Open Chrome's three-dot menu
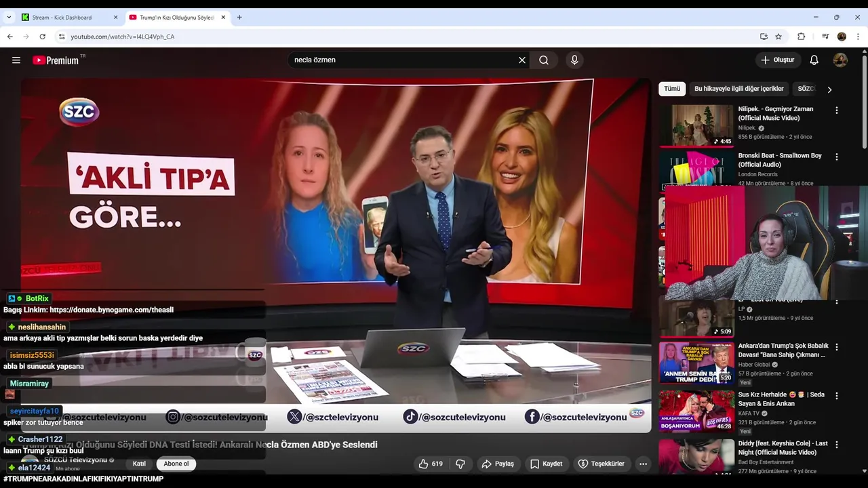This screenshot has height=488, width=868. (x=858, y=37)
